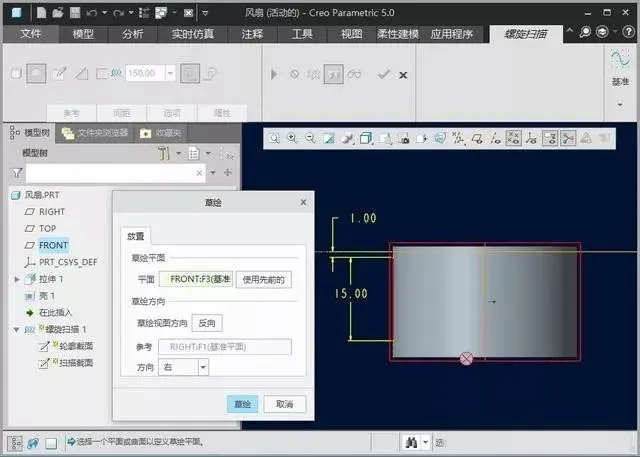Image resolution: width=640 pixels, height=457 pixels.
Task: Click the zoom in magnifier icon
Action: coord(292,138)
